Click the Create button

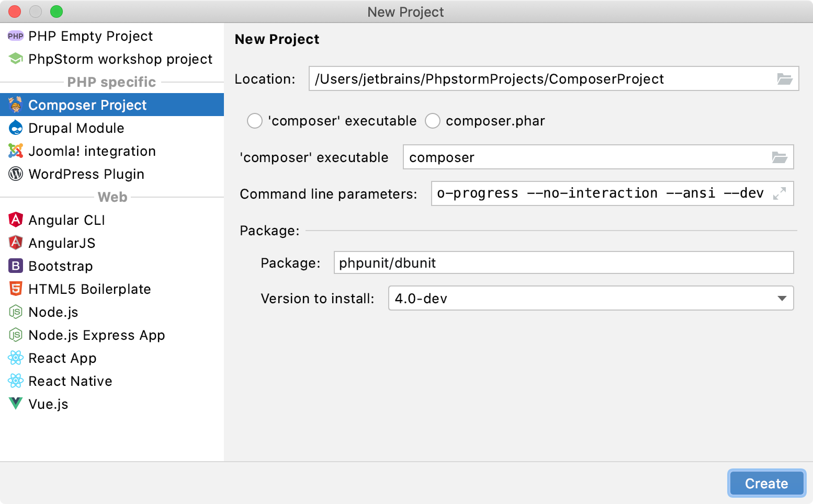point(766,483)
